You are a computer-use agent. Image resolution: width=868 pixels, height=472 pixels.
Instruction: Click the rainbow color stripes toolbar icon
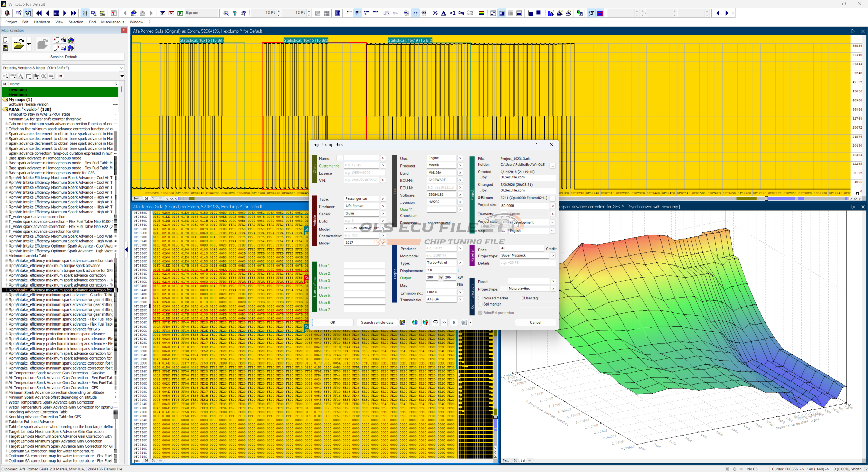click(x=481, y=13)
